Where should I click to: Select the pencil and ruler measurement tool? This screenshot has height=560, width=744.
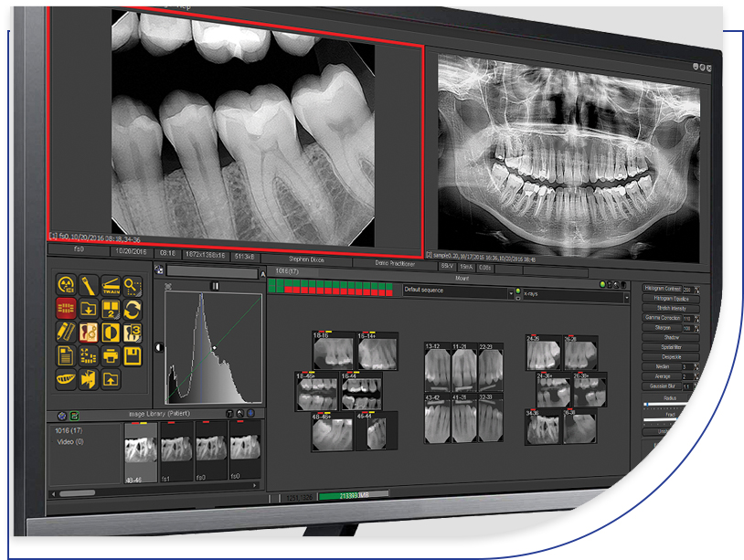pyautogui.click(x=66, y=332)
